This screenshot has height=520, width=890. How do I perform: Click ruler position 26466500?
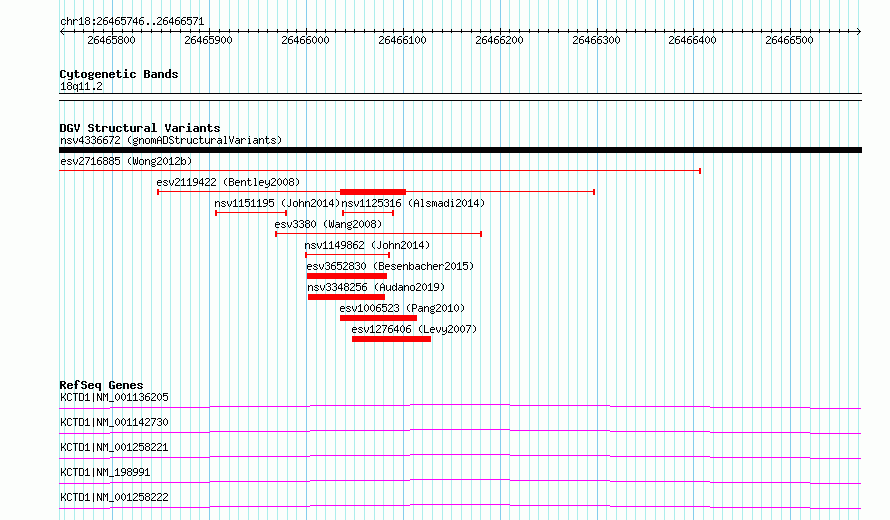coord(790,40)
